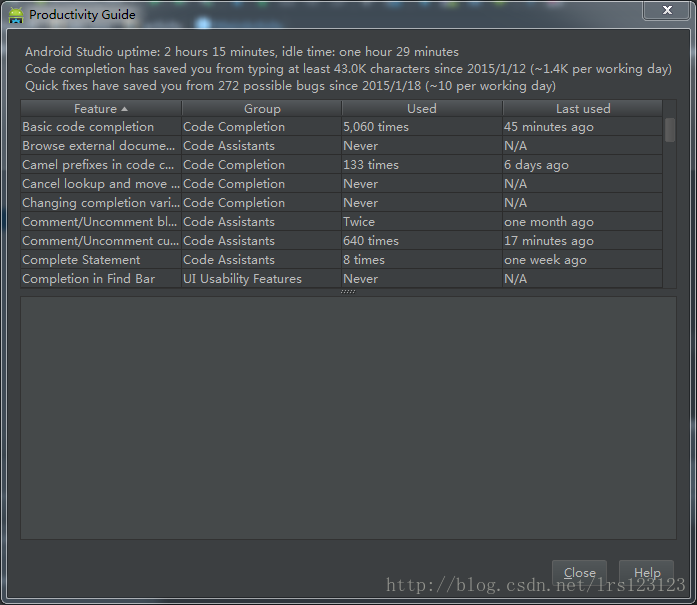697x605 pixels.
Task: Select the 'Completion in Find Bar' row
Action: [x=341, y=279]
